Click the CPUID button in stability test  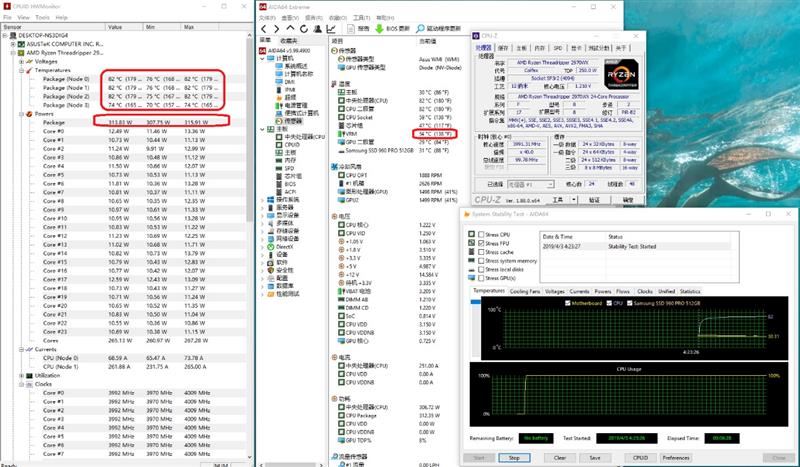point(640,458)
